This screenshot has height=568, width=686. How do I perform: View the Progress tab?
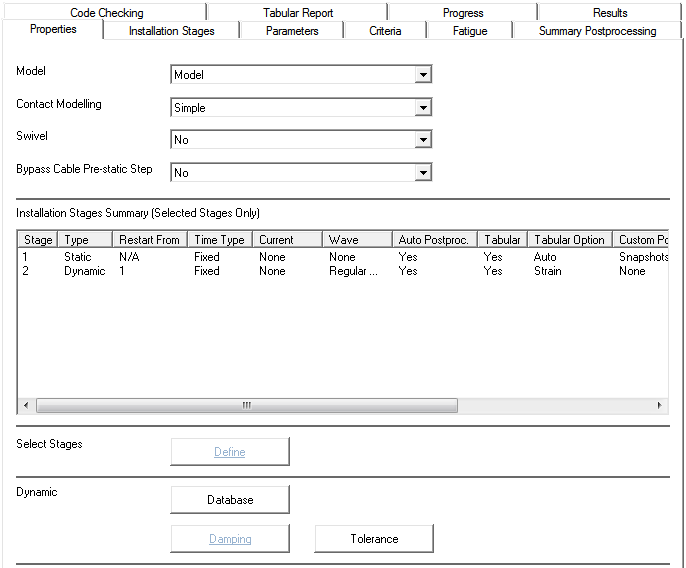(x=463, y=13)
